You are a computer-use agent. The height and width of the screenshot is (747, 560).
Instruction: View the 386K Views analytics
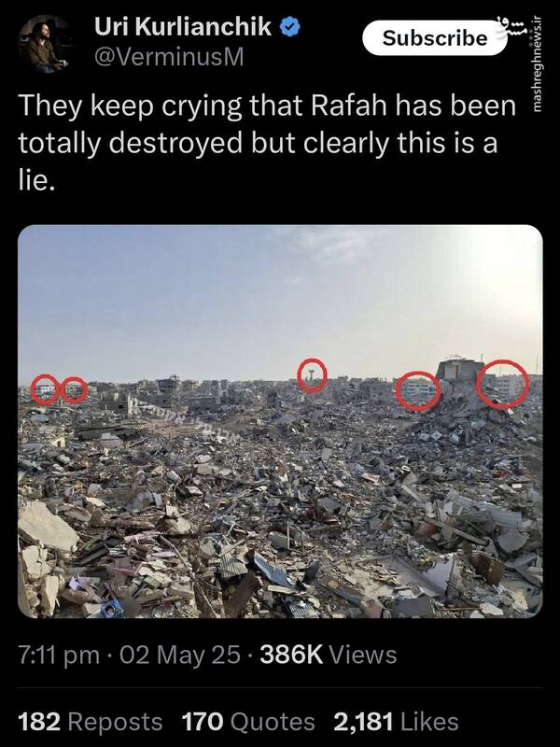[329, 655]
